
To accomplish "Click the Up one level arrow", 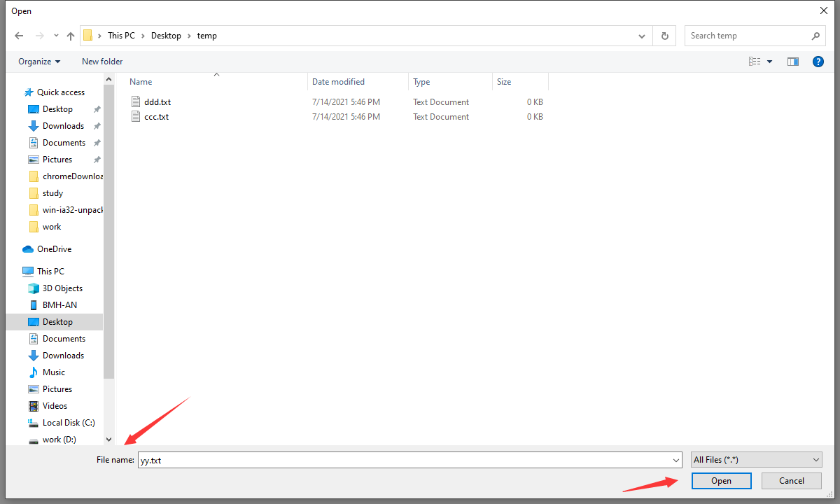I will click(x=70, y=35).
